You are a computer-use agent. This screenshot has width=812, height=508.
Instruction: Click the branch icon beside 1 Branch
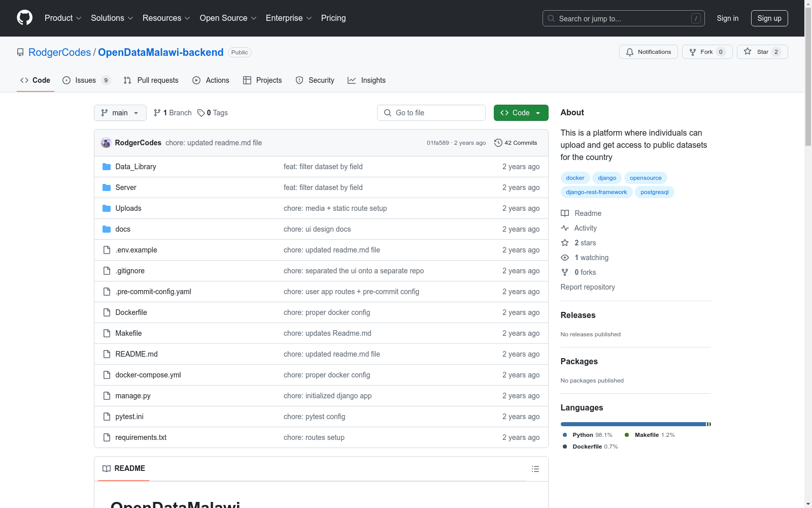(x=157, y=113)
